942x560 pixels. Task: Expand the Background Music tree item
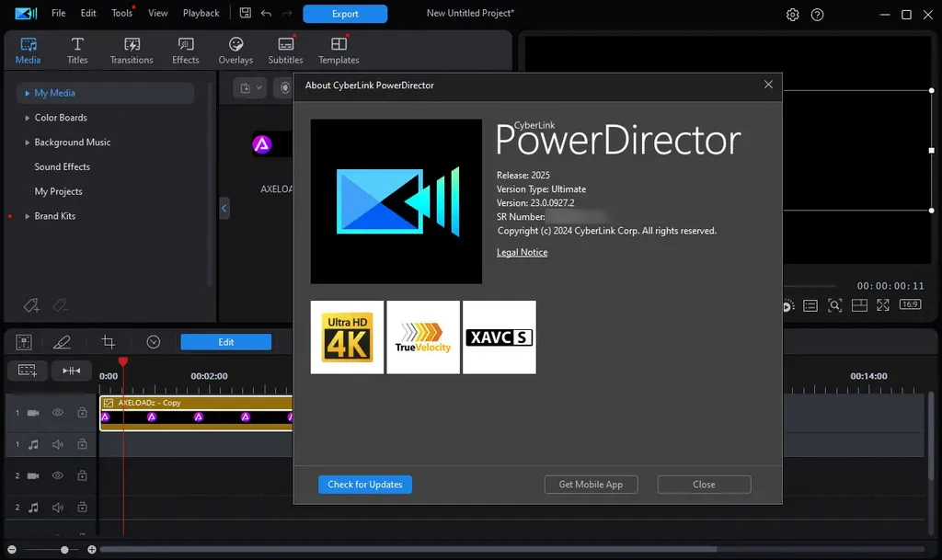tap(27, 143)
